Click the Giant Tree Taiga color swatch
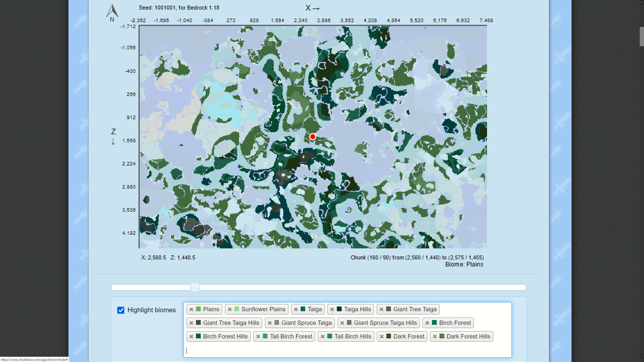This screenshot has width=644, height=362. 388,309
